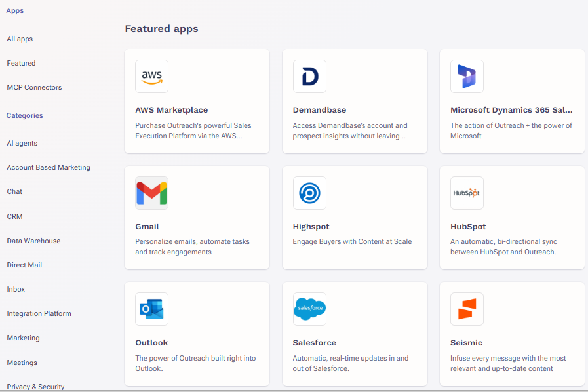Click the Salesforce card title
588x392 pixels.
click(314, 342)
